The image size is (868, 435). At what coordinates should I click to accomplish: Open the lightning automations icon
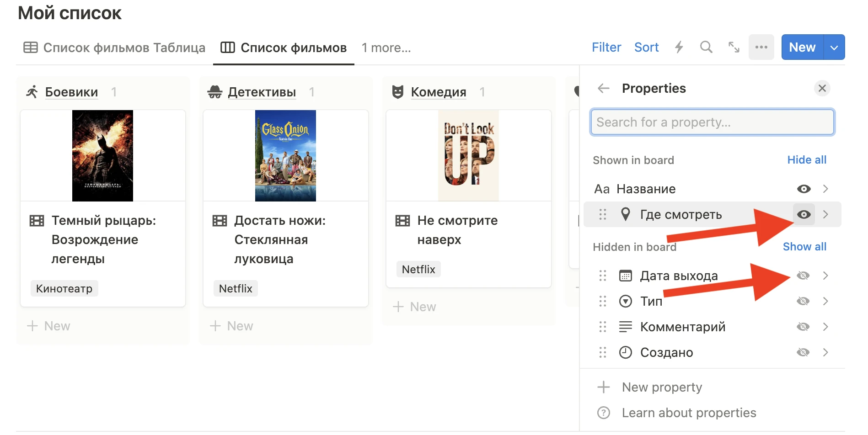(x=679, y=47)
